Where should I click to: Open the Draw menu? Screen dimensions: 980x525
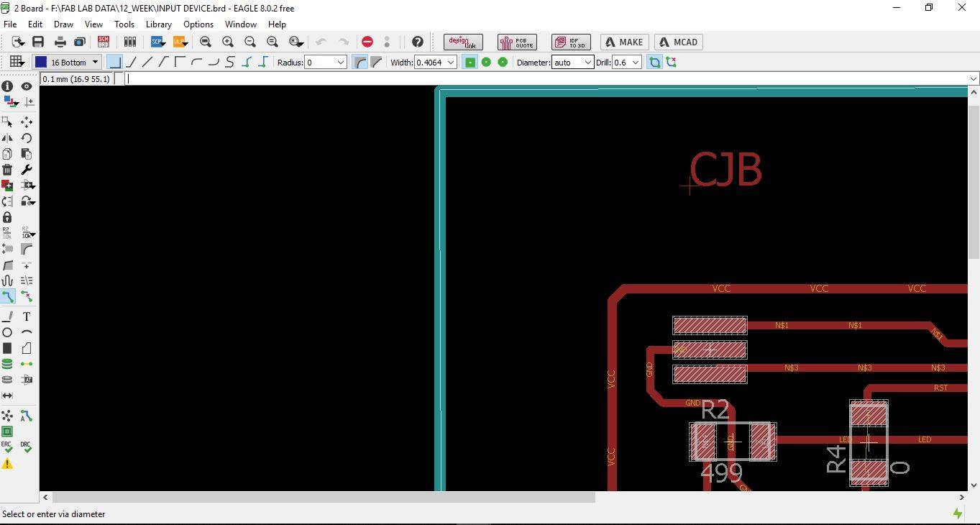click(x=63, y=24)
